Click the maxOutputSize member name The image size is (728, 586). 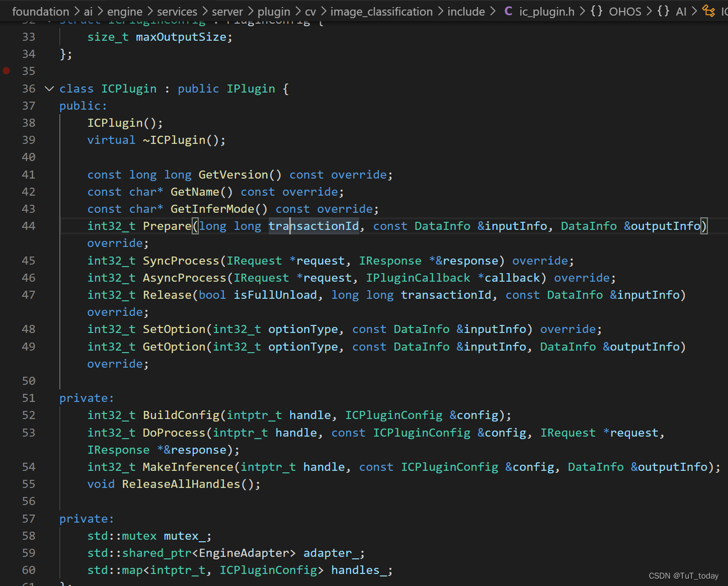pos(180,37)
